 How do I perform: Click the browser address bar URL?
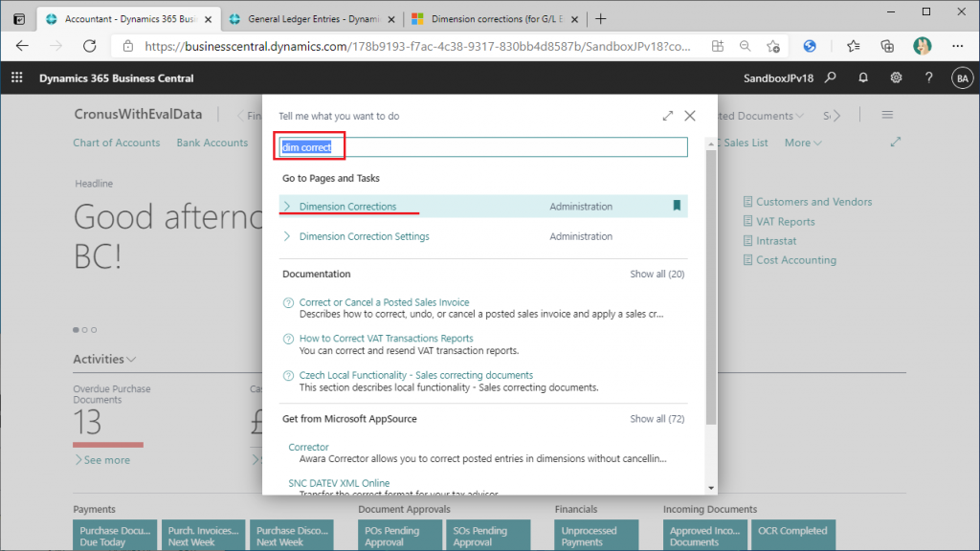click(417, 46)
